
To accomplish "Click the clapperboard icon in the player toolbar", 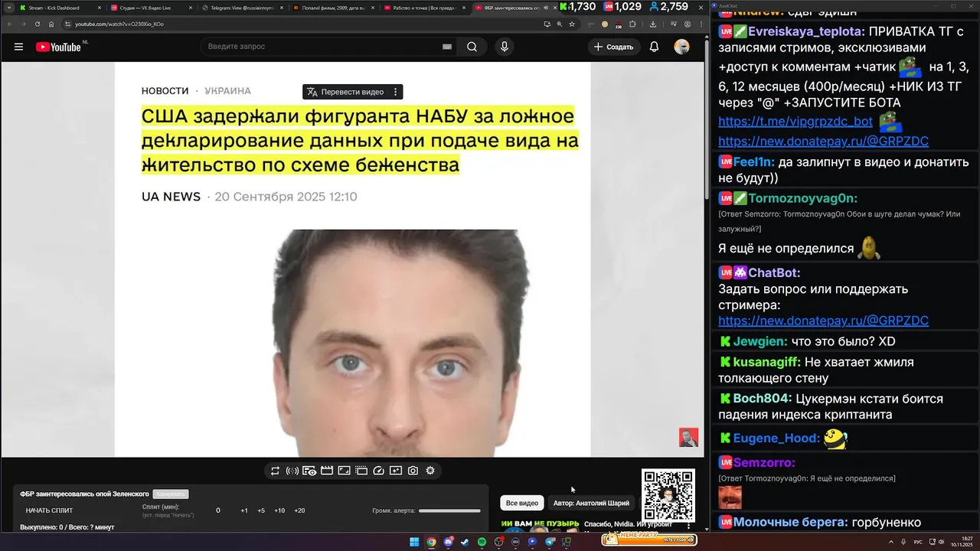I will [327, 471].
